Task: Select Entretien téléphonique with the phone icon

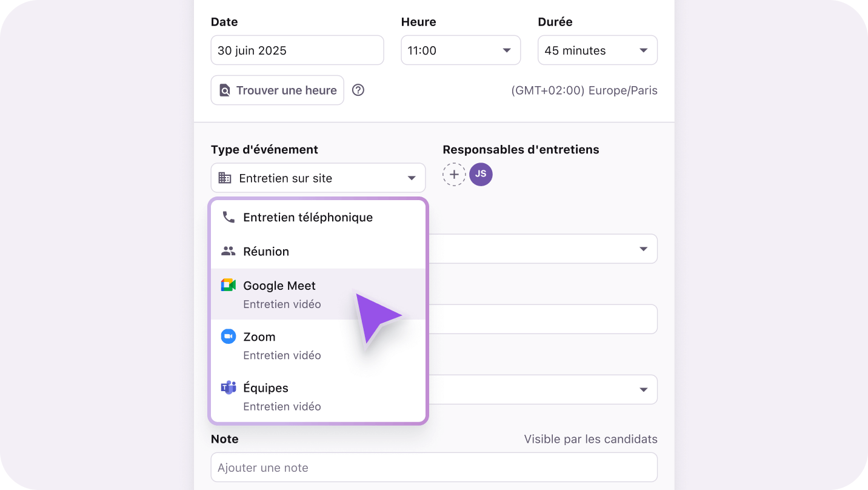Action: 308,217
